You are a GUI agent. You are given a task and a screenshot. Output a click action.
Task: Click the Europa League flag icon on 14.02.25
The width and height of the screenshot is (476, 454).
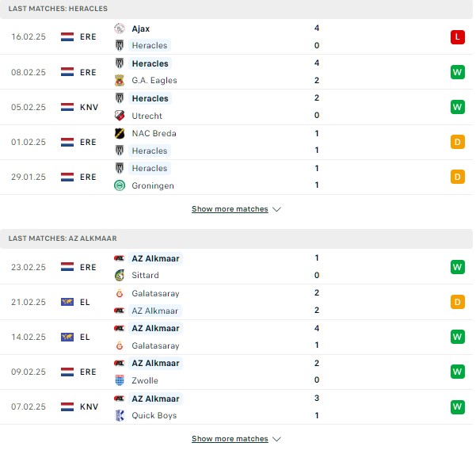coord(67,337)
